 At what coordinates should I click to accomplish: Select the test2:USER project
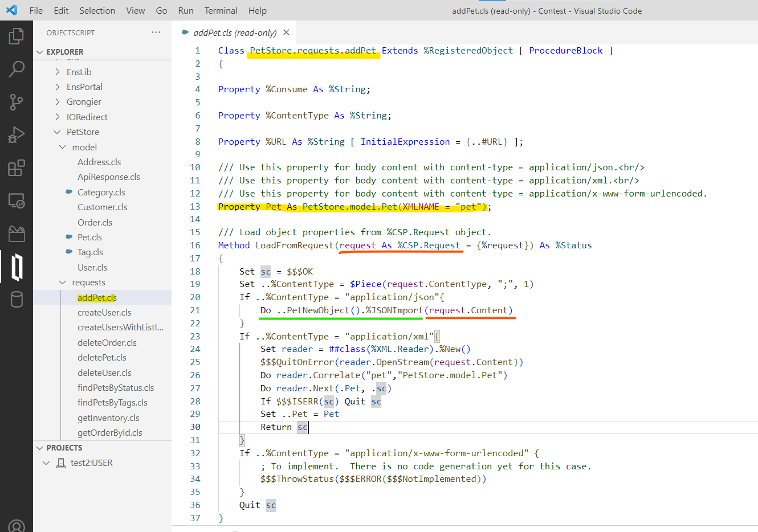click(91, 463)
